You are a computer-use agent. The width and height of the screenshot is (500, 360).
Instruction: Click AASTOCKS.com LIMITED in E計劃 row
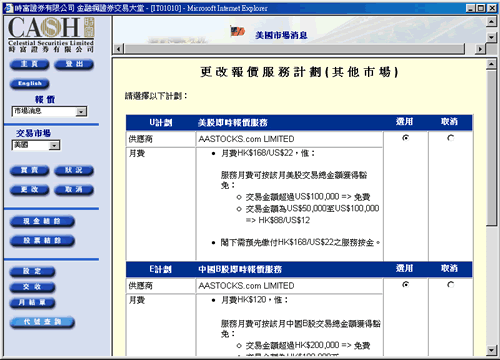tap(246, 286)
